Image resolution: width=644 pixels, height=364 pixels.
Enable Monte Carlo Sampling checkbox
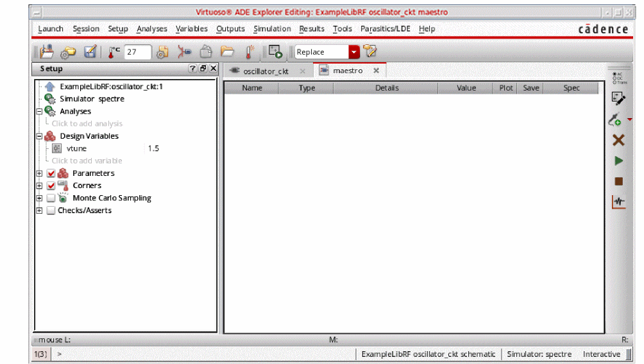point(51,198)
